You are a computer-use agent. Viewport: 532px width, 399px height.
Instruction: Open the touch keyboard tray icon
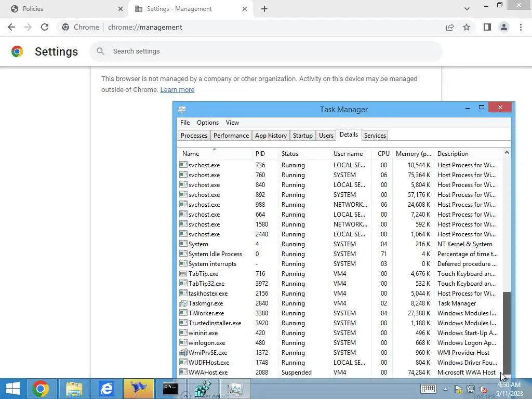(x=428, y=389)
